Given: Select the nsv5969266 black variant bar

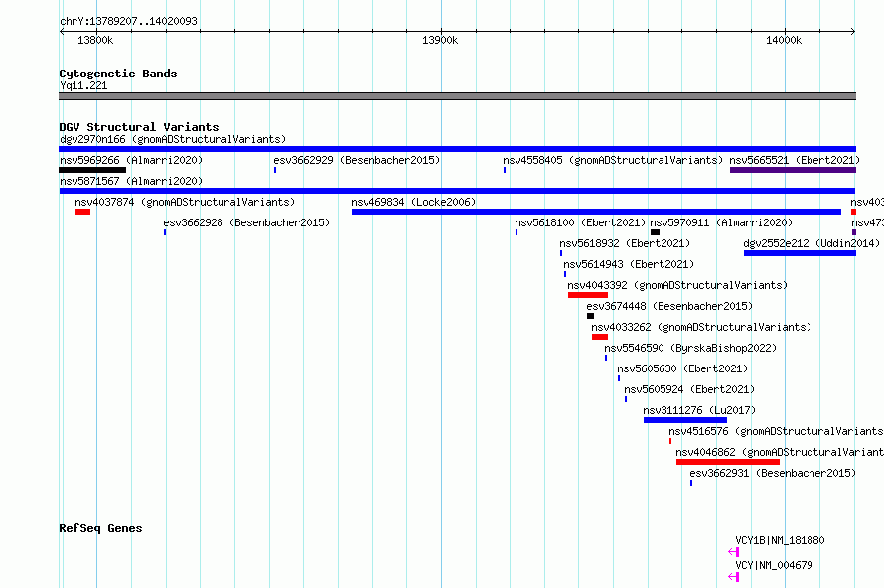Looking at the screenshot, I should [x=92, y=170].
